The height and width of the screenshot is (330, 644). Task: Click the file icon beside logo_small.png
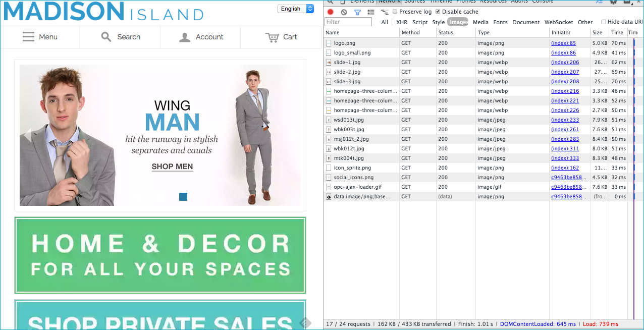(329, 53)
